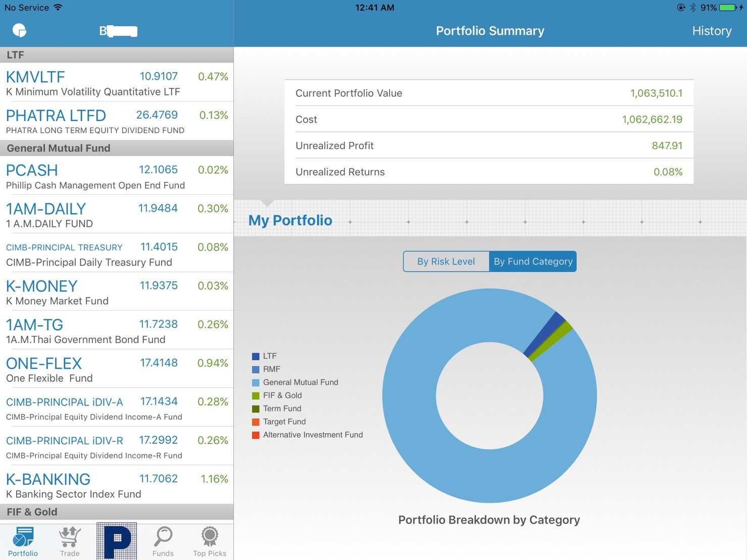Tap ONE-FLEX change 0.94%
This screenshot has width=747, height=560.
pyautogui.click(x=213, y=363)
